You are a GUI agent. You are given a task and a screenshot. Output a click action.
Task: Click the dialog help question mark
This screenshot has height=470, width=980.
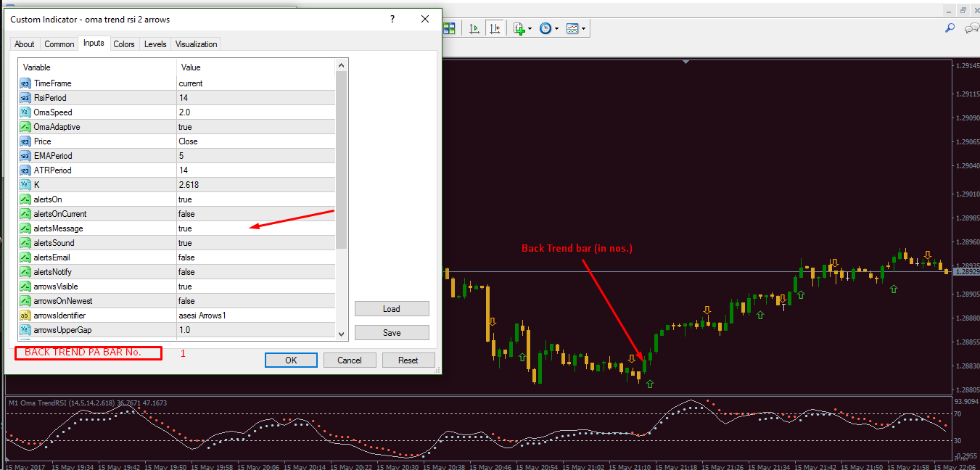click(392, 20)
